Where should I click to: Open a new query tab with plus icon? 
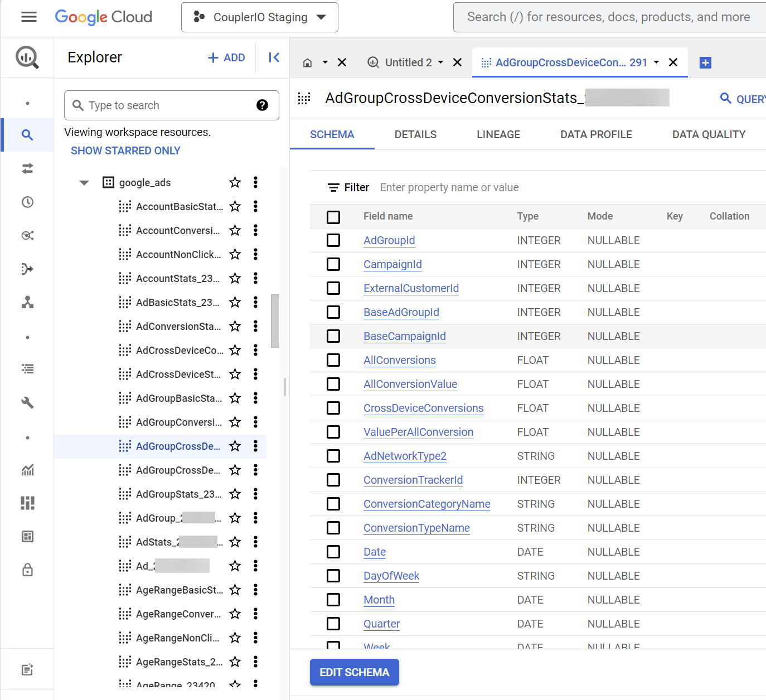point(705,63)
